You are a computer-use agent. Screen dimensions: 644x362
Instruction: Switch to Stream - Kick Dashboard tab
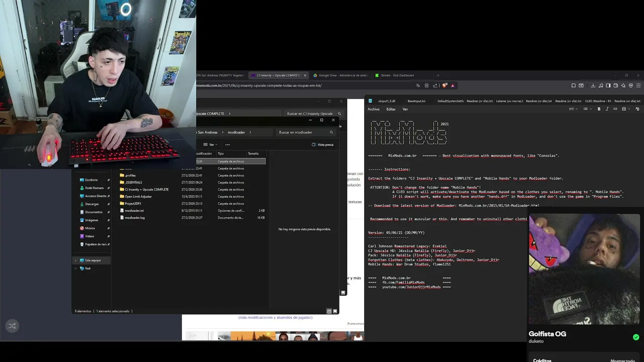click(x=397, y=75)
